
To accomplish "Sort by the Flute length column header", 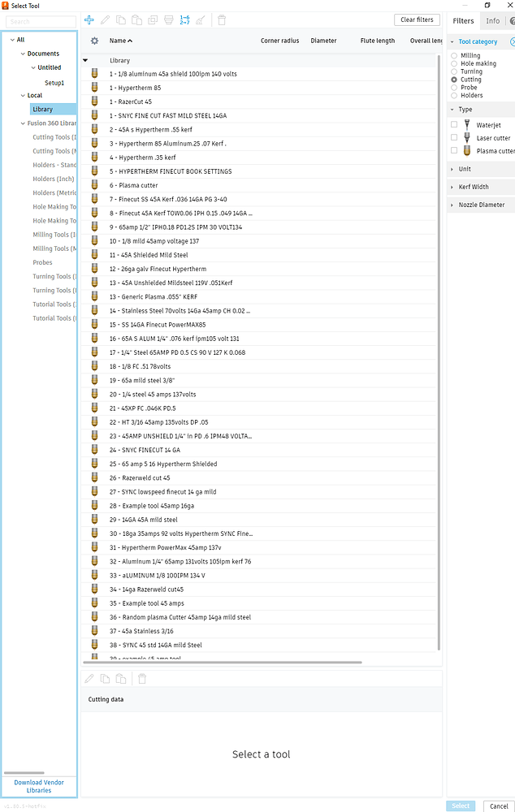I will coord(377,41).
